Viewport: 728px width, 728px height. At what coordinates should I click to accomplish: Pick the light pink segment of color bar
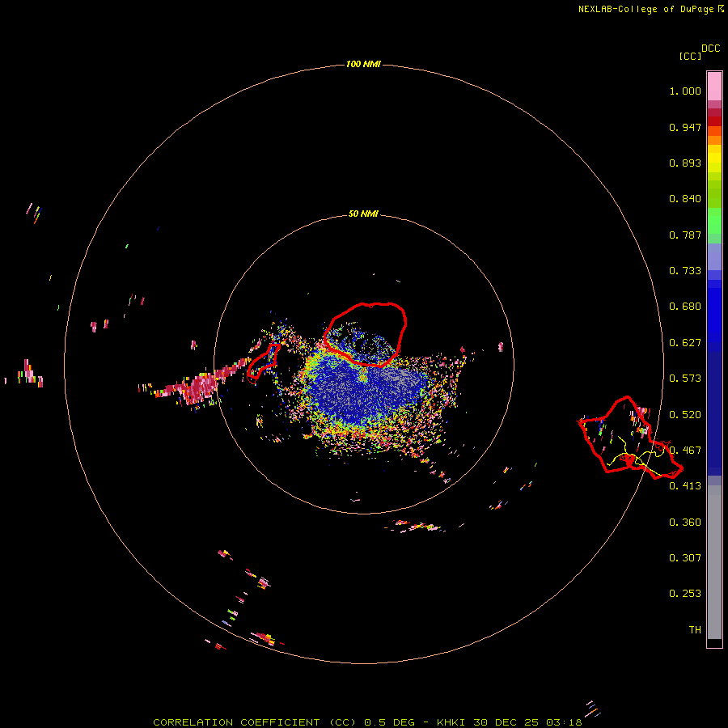click(714, 87)
